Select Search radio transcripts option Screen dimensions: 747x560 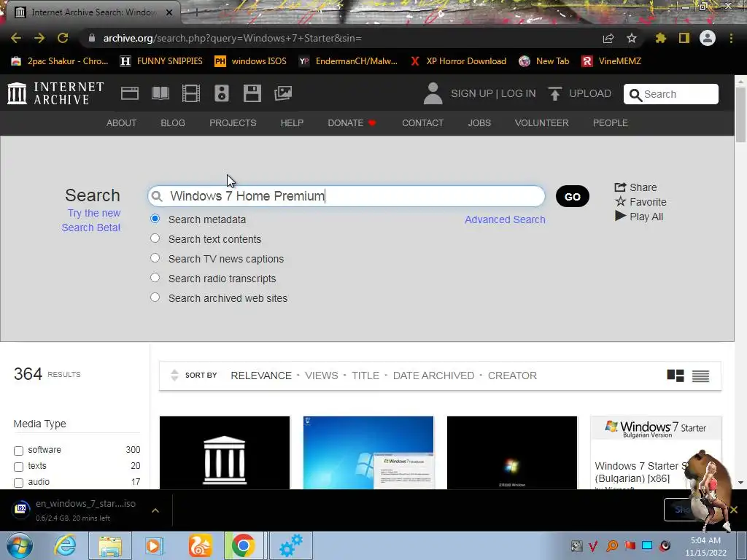[155, 277]
